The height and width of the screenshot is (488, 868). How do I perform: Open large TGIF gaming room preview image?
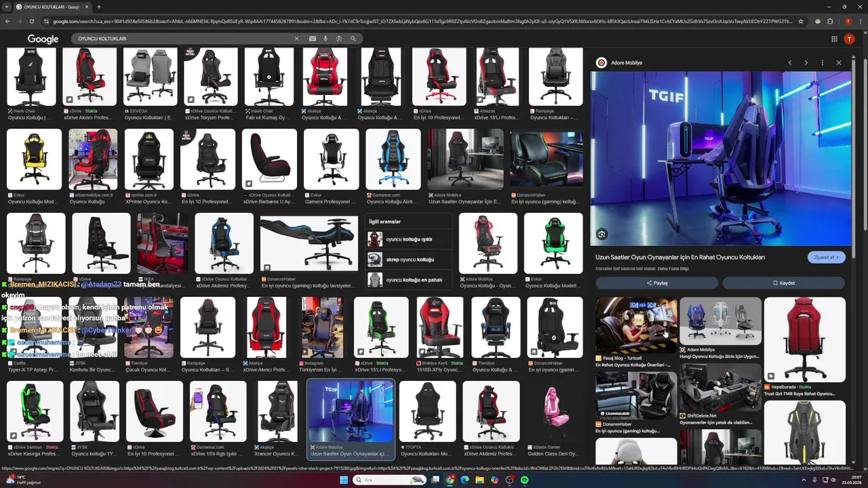click(x=720, y=159)
